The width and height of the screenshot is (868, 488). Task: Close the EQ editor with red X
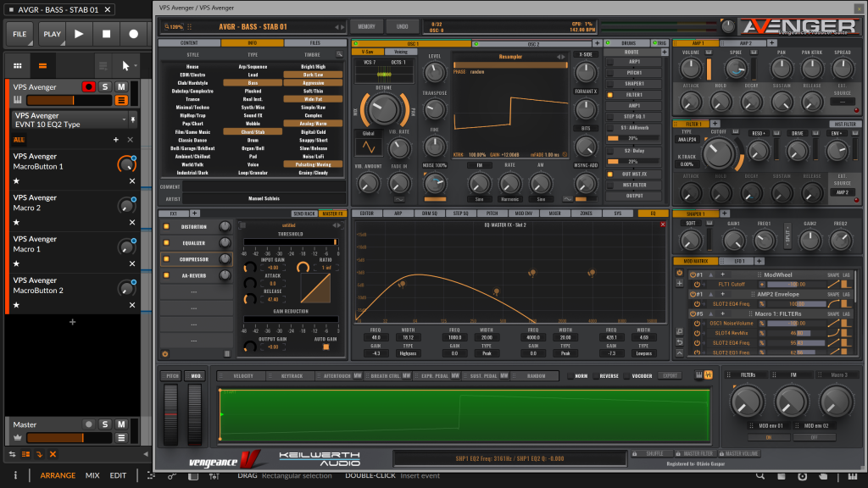(663, 224)
